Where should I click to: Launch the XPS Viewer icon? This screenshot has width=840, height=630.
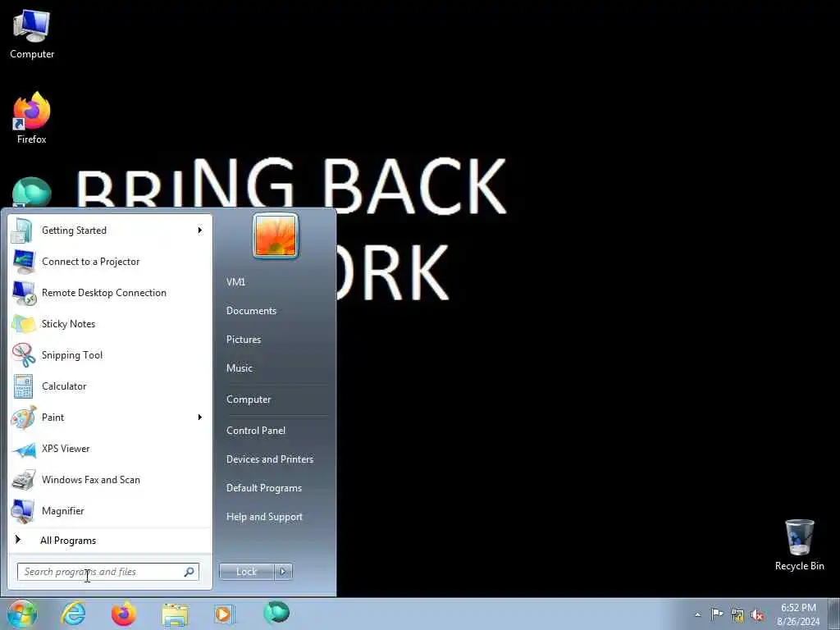coord(23,449)
